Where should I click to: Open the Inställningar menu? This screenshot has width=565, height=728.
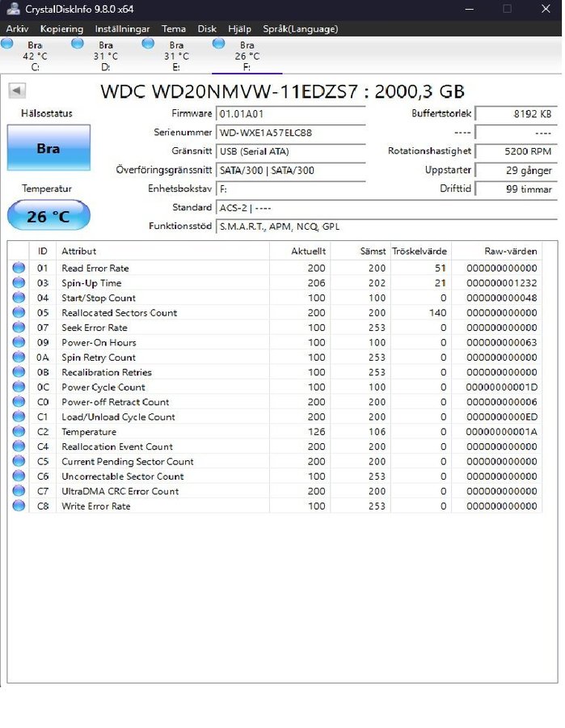(x=122, y=29)
